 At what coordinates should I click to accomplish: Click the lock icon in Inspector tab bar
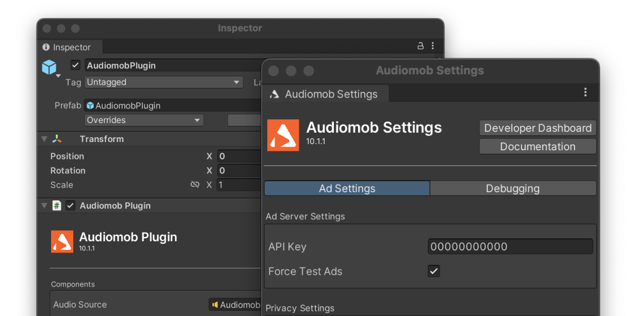[421, 46]
